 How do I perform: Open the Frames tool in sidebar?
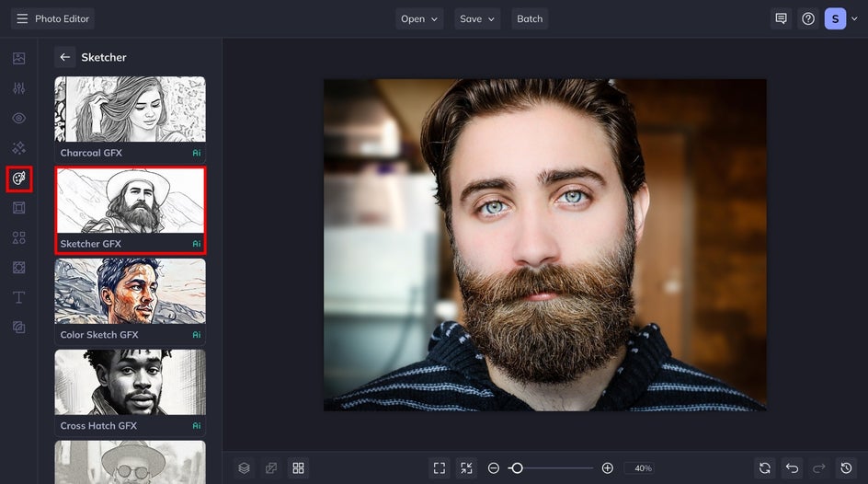point(18,208)
